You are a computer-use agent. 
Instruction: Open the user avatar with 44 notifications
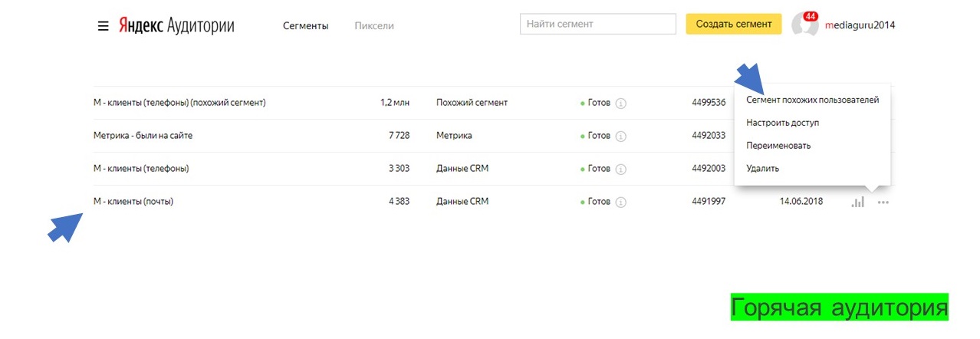pos(804,25)
